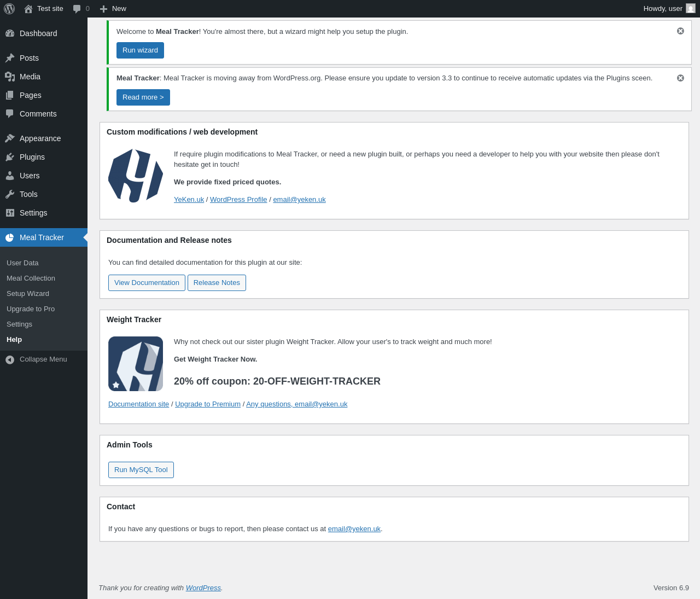Click the Tools wrench icon
This screenshot has height=599, width=700.
[x=10, y=194]
